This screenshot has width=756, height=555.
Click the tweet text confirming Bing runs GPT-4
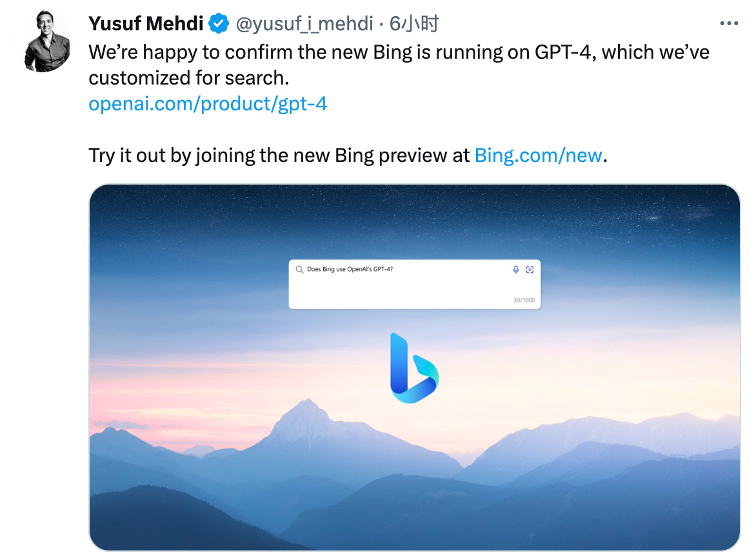399,52
